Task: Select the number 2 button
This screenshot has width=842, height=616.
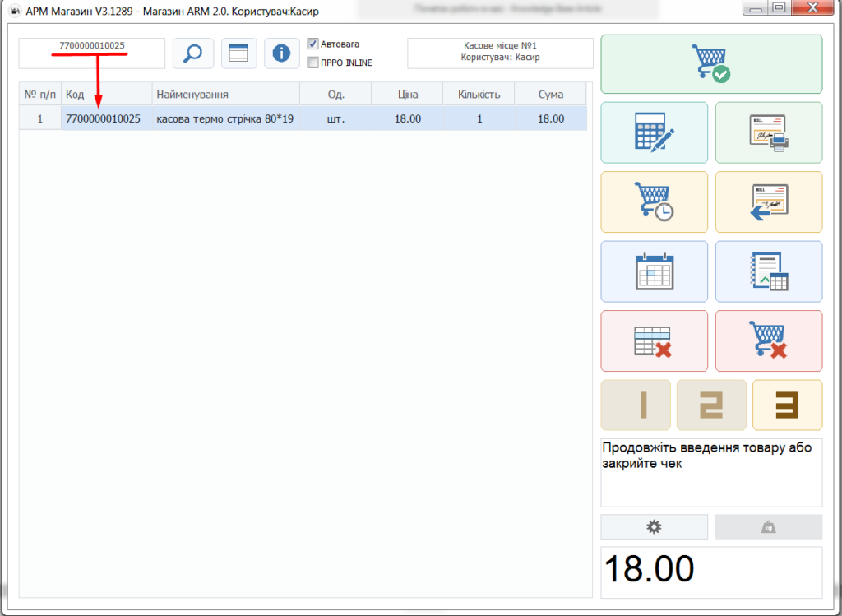Action: pyautogui.click(x=711, y=405)
